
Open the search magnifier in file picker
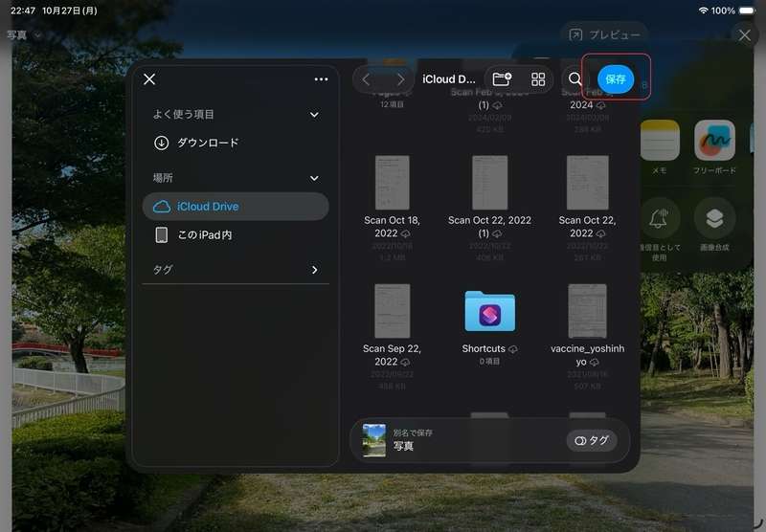pos(575,78)
